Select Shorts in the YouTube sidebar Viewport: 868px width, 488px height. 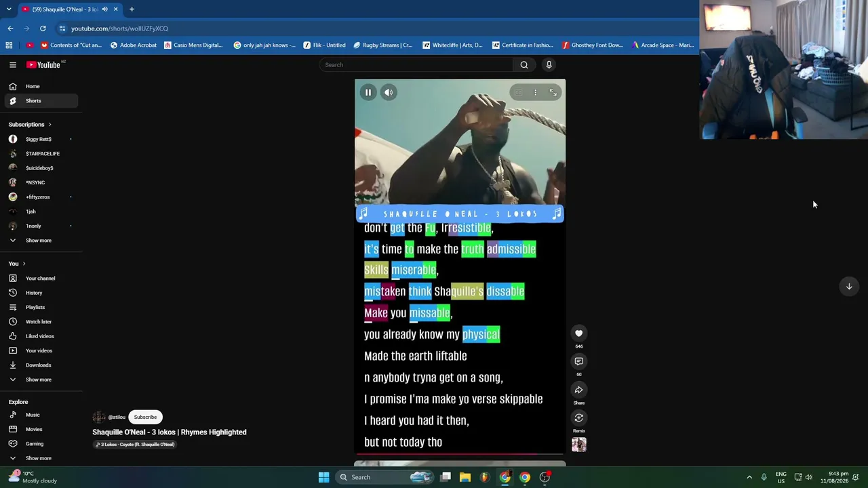tap(41, 100)
